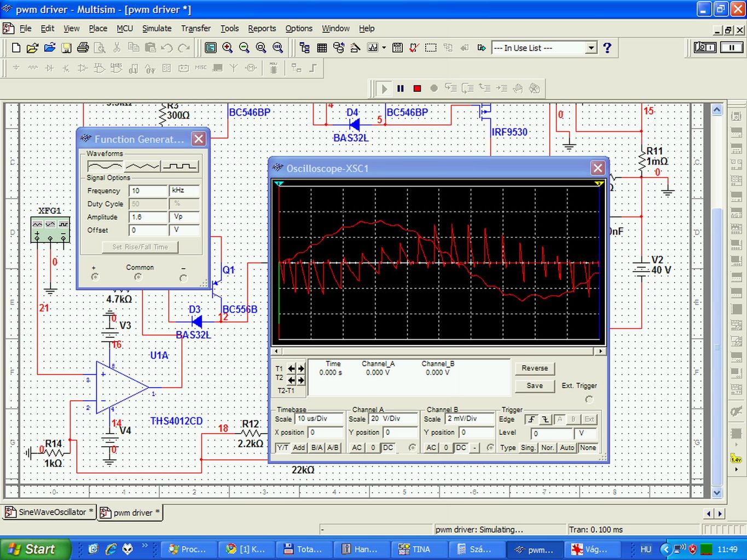Set trigger type to Auto
The image size is (747, 560).
[x=567, y=447]
